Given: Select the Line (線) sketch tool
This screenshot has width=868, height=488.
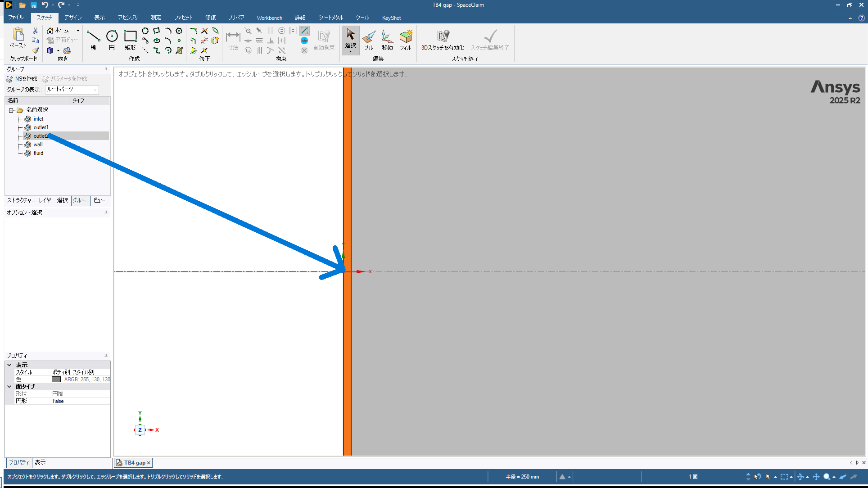Looking at the screenshot, I should [x=93, y=38].
